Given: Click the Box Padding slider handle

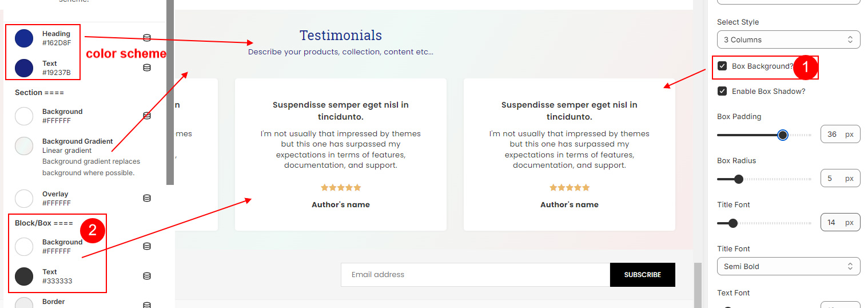Looking at the screenshot, I should (x=783, y=135).
